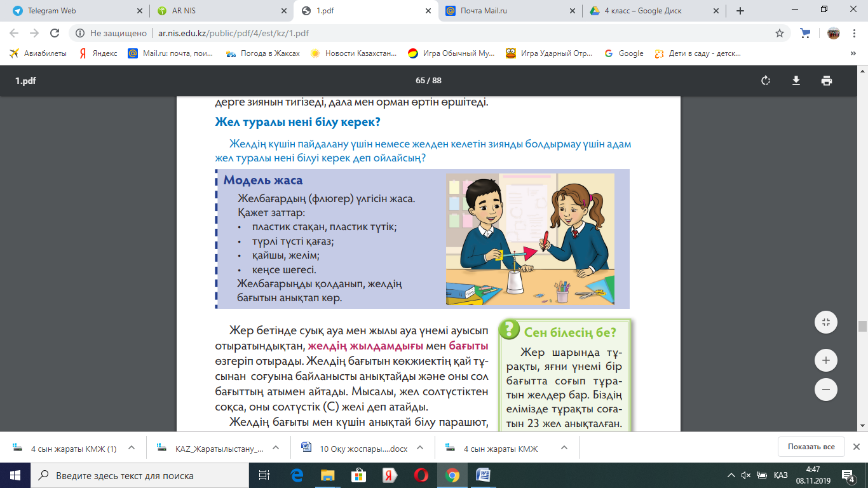Click the PDF vertical scrollbar thumb

[862, 327]
